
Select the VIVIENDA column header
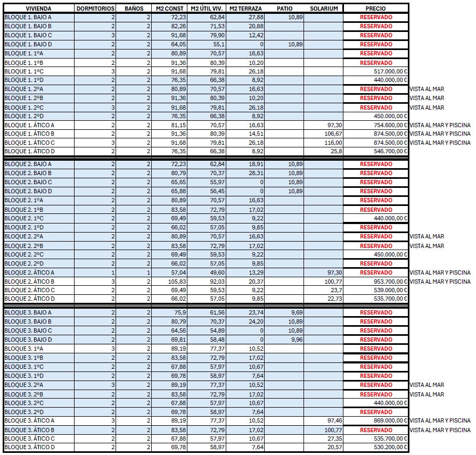38,9
